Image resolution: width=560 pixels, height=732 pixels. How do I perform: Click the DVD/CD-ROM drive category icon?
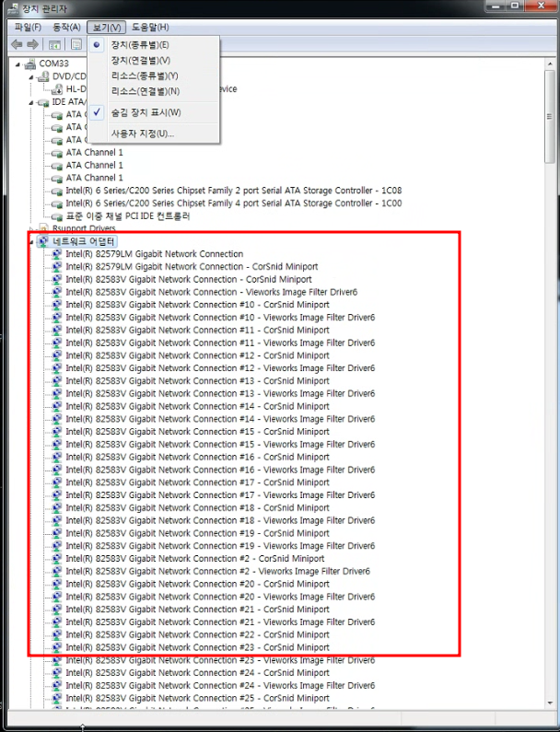click(43, 76)
